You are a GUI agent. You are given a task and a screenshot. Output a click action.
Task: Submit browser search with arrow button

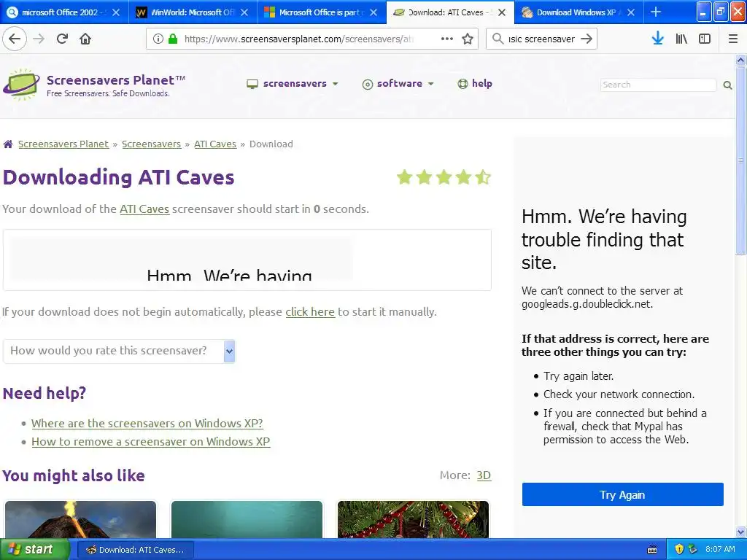(587, 39)
